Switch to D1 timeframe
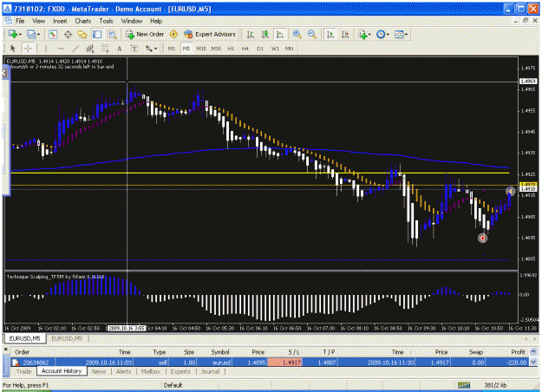 [260, 49]
